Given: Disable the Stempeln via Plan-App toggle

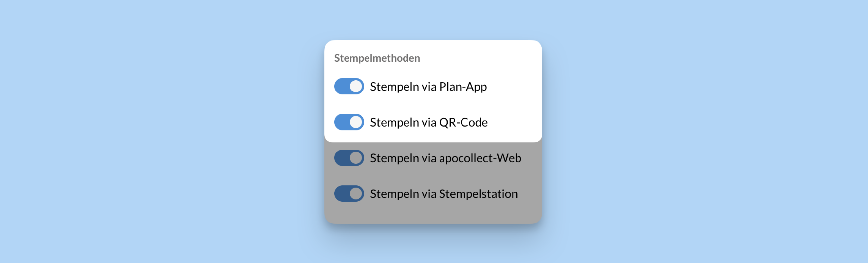Looking at the screenshot, I should point(349,86).
